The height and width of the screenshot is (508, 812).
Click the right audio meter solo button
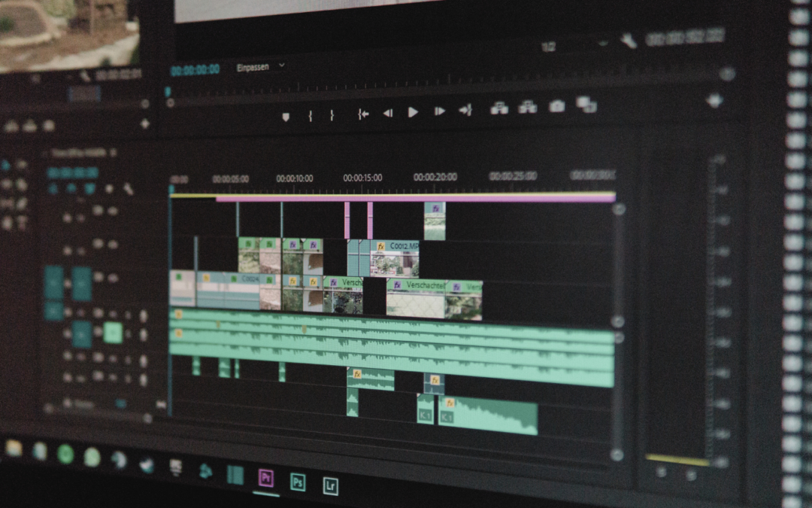pos(691,474)
